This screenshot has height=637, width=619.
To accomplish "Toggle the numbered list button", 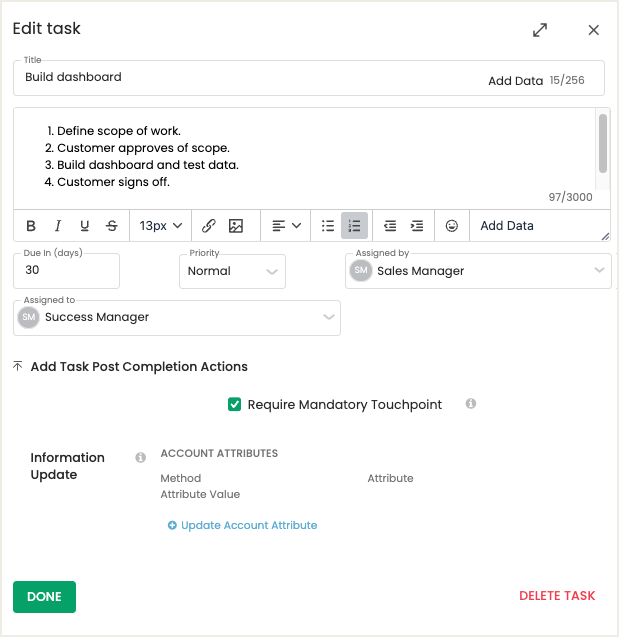I will point(355,225).
